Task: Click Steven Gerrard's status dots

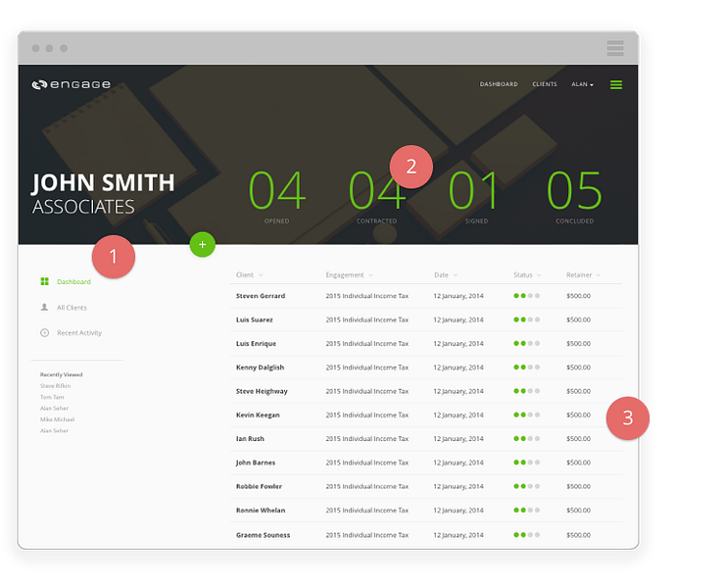Action: click(527, 296)
